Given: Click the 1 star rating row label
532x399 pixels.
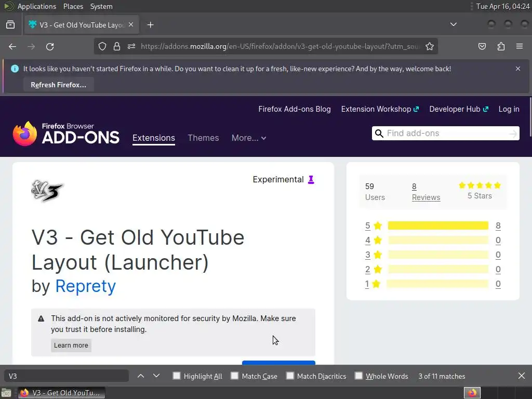Looking at the screenshot, I should tap(373, 284).
